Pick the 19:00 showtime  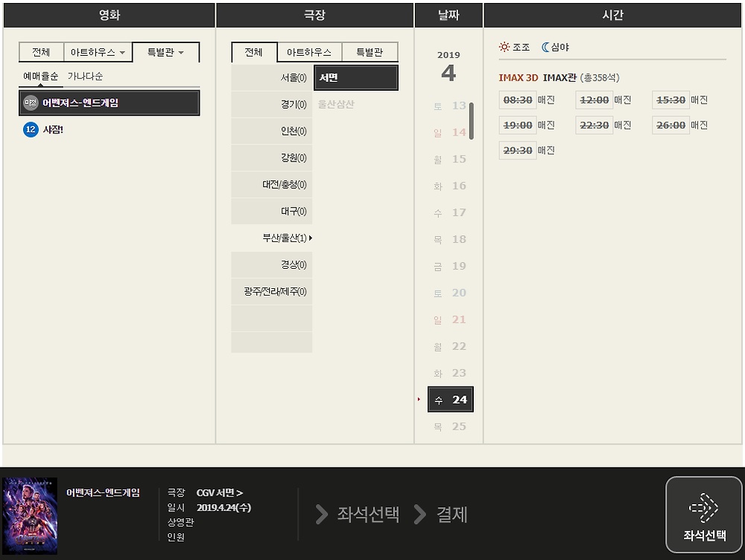coord(518,125)
